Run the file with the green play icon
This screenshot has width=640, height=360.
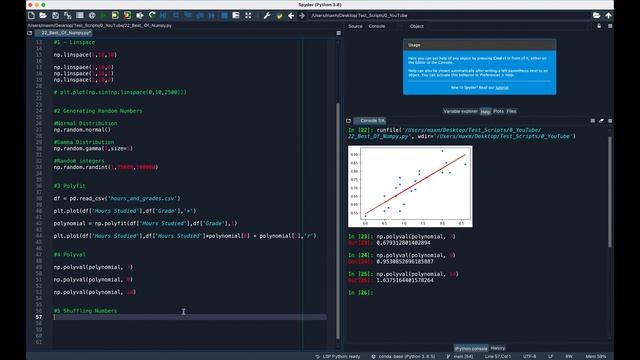(x=104, y=16)
